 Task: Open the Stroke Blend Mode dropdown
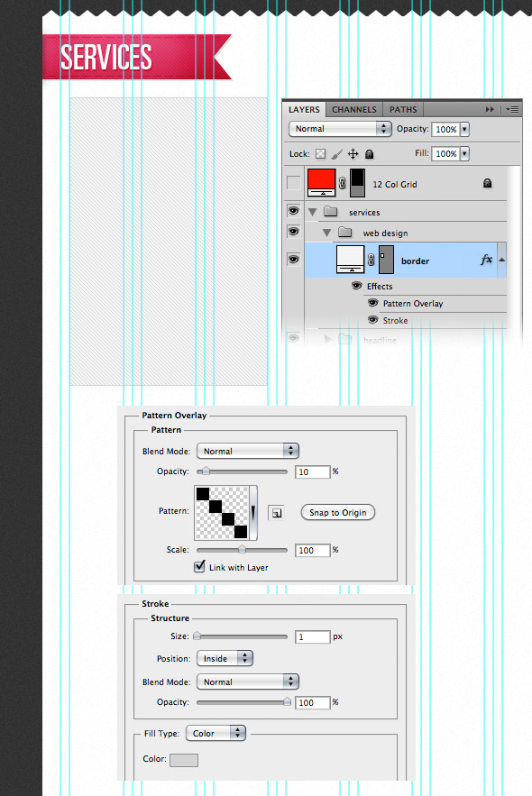click(248, 682)
